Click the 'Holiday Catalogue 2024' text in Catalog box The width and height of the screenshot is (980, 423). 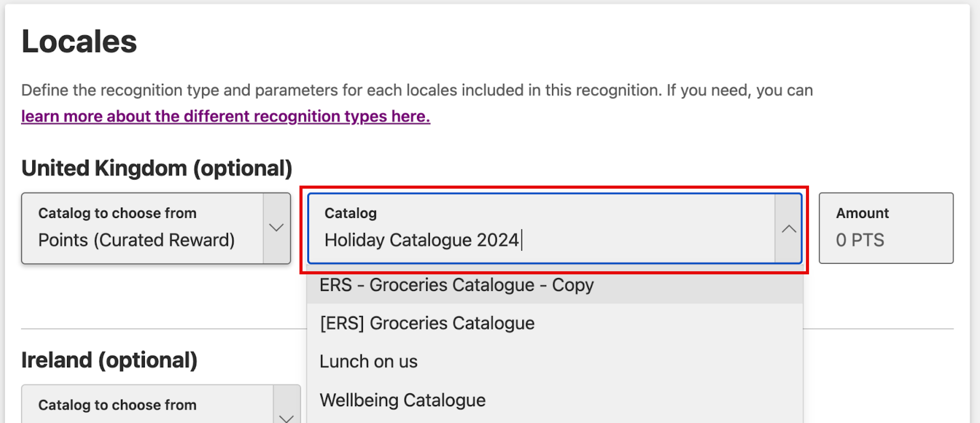pyautogui.click(x=421, y=240)
